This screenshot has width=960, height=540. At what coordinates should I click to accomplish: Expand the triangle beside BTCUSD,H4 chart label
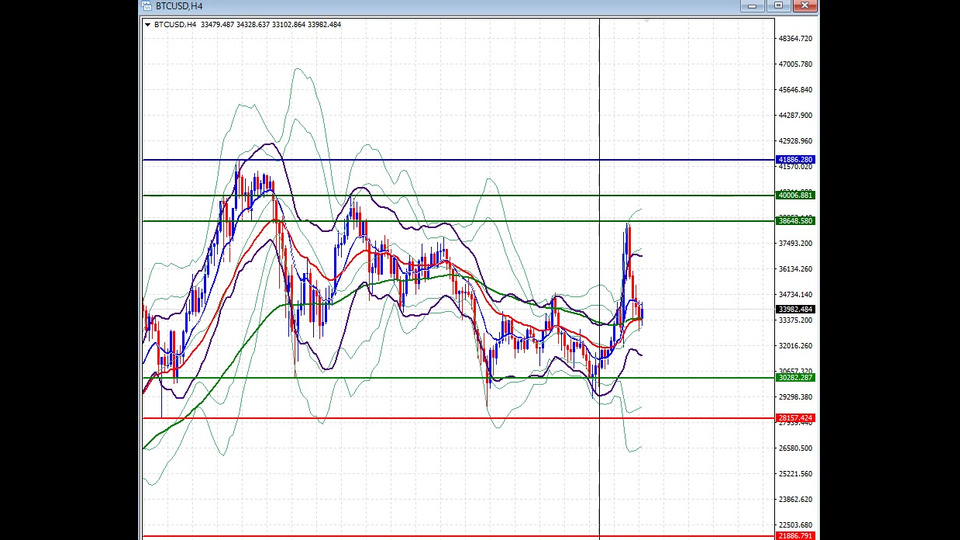[148, 25]
